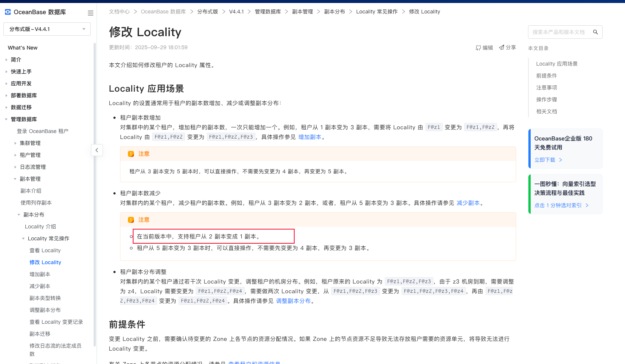
Task: Toggle the hamburger menu icon in sidebar header
Action: 91,13
